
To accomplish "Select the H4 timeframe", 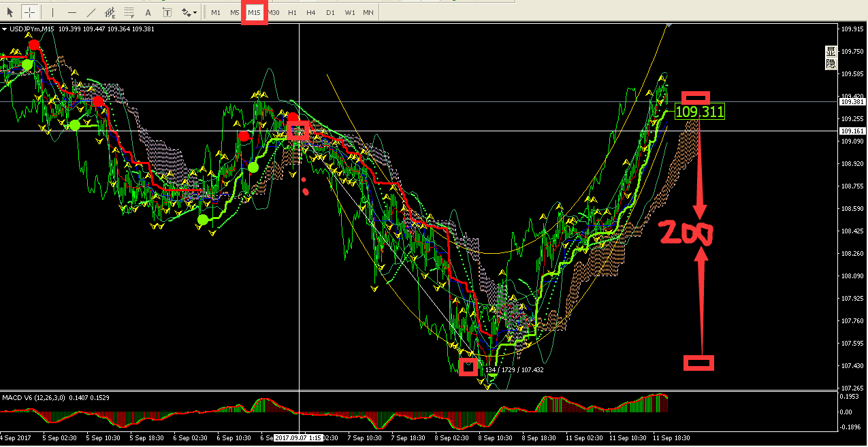I will point(310,12).
